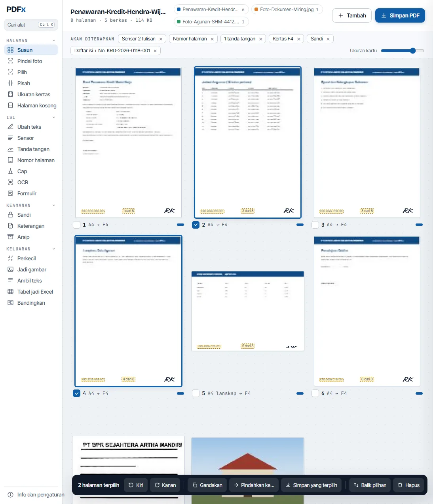The width and height of the screenshot is (433, 504).
Task: Remove the Sensor 2 tulisan chip
Action: (x=161, y=39)
